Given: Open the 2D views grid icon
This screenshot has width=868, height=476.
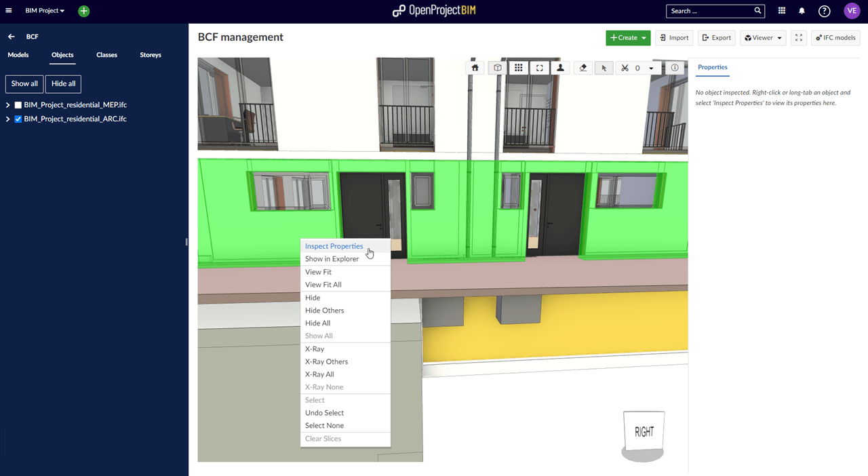Looking at the screenshot, I should (x=519, y=68).
